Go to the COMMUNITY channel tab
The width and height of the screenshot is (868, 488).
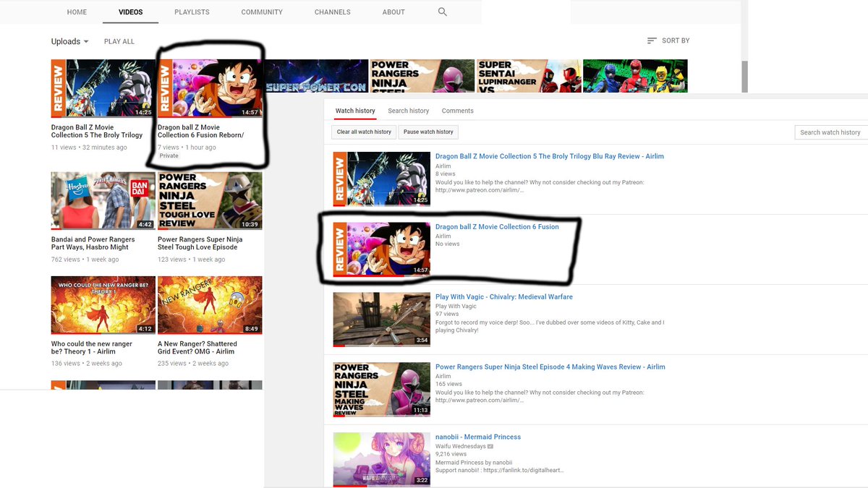click(262, 12)
